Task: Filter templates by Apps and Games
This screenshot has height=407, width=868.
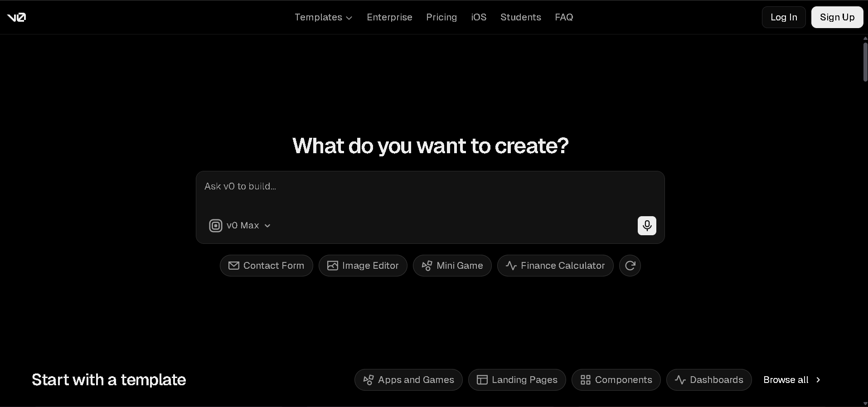Action: tap(408, 380)
